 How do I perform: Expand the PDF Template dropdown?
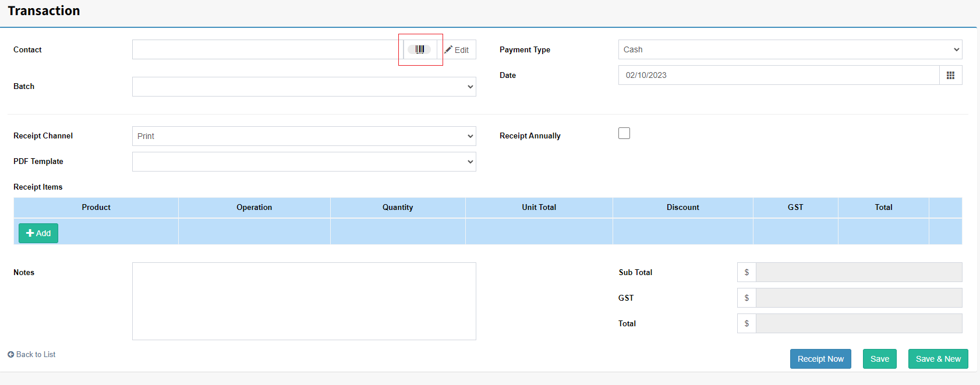pyautogui.click(x=304, y=162)
